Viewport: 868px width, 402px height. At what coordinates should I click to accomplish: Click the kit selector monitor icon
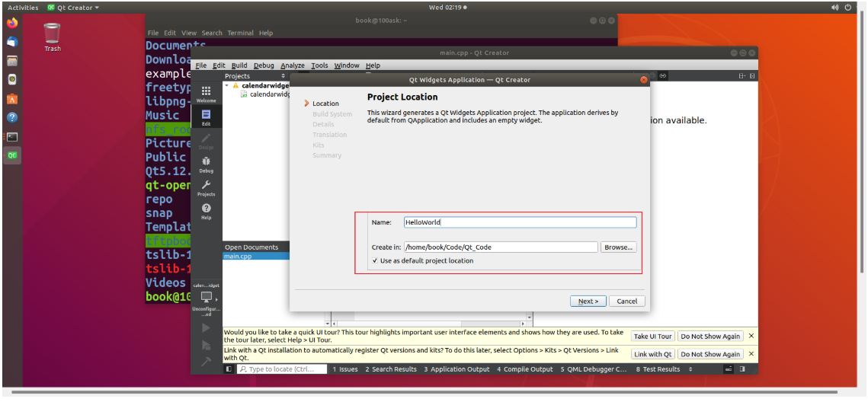(x=206, y=297)
